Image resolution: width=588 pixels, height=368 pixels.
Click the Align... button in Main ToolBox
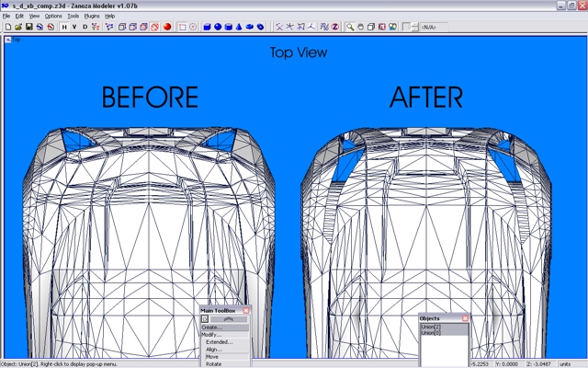214,349
